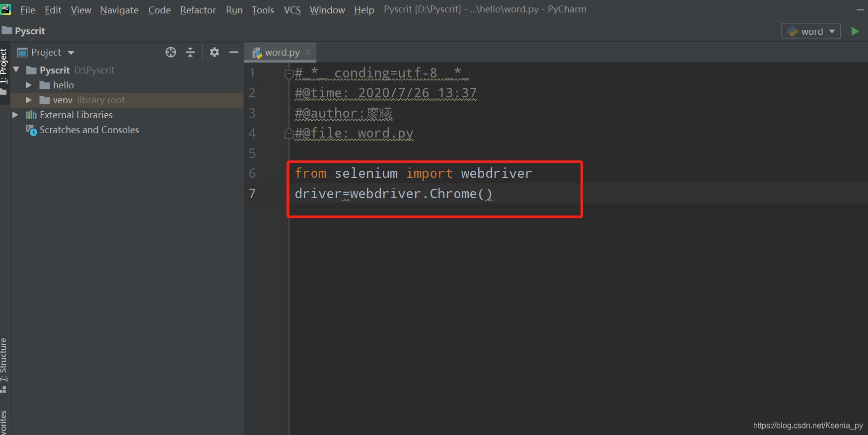Minimize the PyCharm window
Image resolution: width=868 pixels, height=435 pixels.
point(860,10)
